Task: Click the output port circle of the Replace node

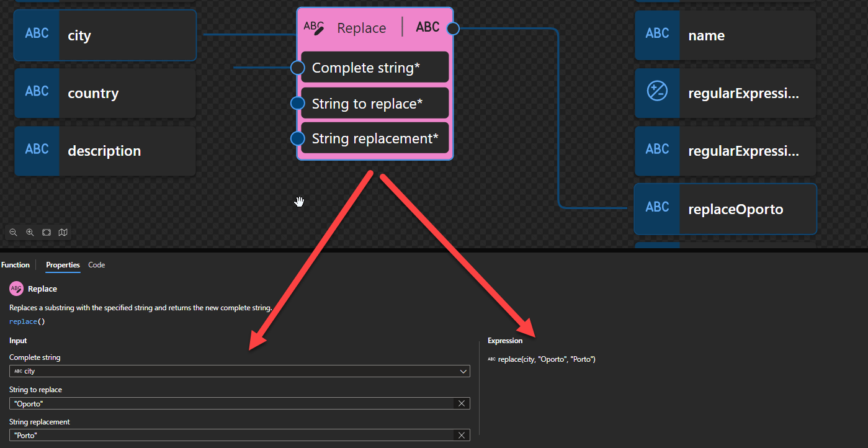Action: coord(452,28)
